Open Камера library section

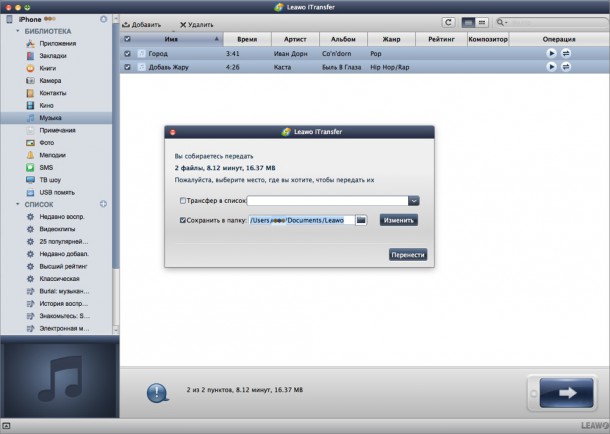[x=50, y=81]
